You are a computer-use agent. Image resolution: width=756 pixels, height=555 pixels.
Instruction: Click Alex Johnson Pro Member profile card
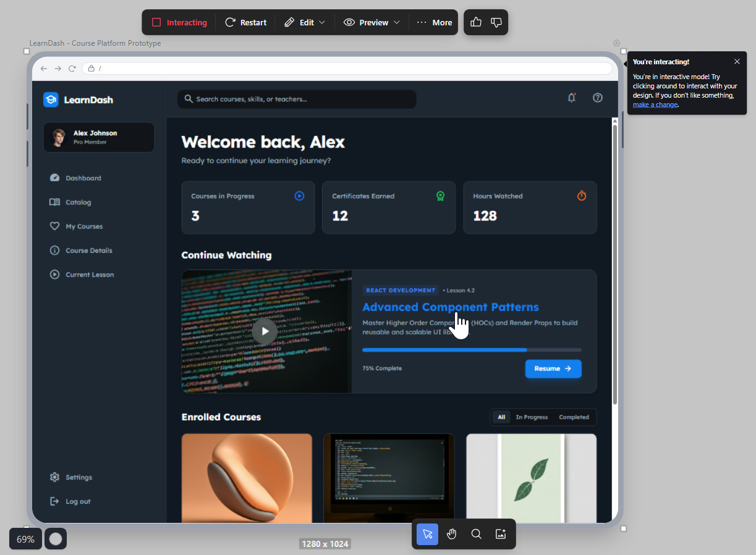pyautogui.click(x=99, y=137)
